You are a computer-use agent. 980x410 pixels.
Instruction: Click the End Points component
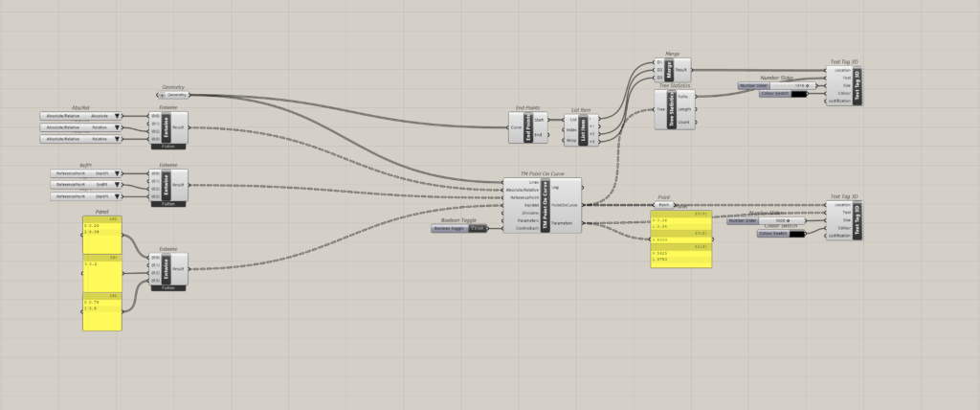click(x=529, y=126)
